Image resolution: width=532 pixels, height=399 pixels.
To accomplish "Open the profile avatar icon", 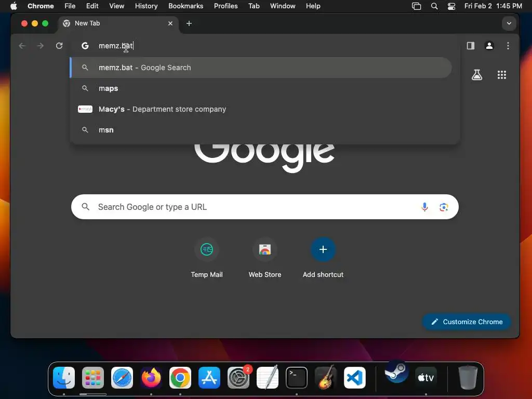I will coord(489,46).
